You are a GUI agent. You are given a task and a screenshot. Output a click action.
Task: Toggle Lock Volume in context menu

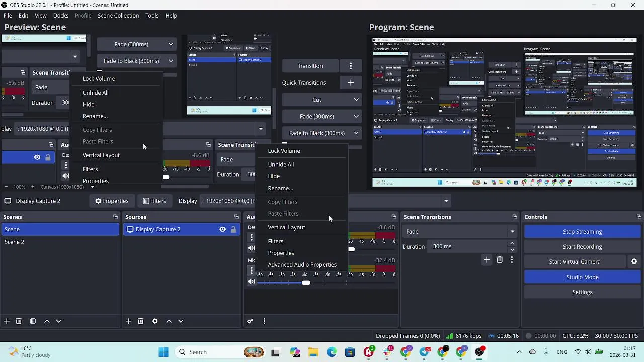click(284, 151)
